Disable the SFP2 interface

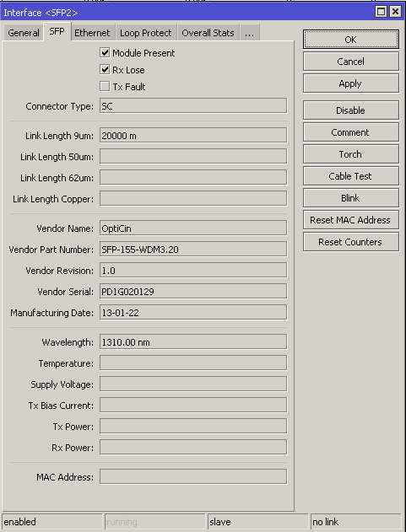[x=351, y=110]
